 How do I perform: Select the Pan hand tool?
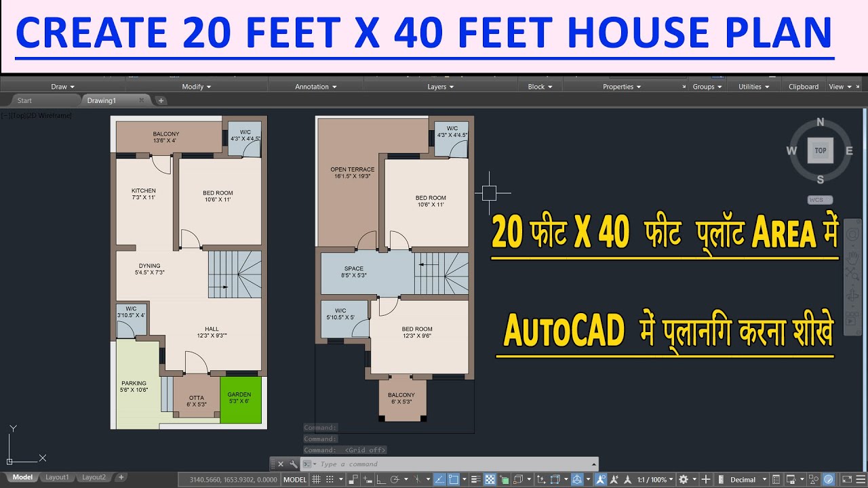click(852, 257)
